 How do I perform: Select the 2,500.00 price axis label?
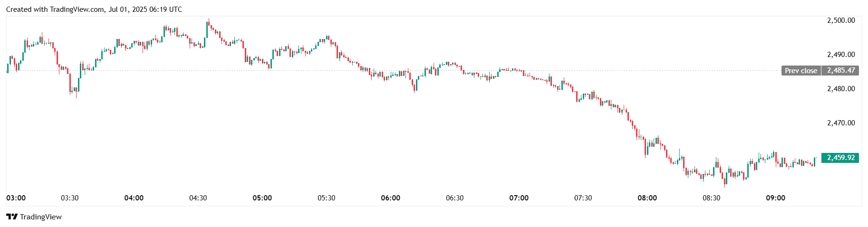[841, 20]
